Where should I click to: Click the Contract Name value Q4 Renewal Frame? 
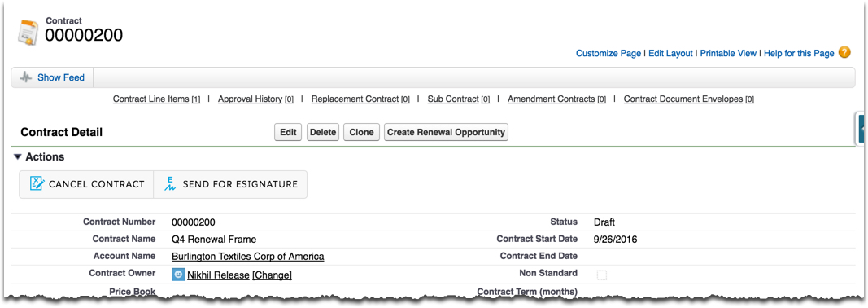(214, 240)
